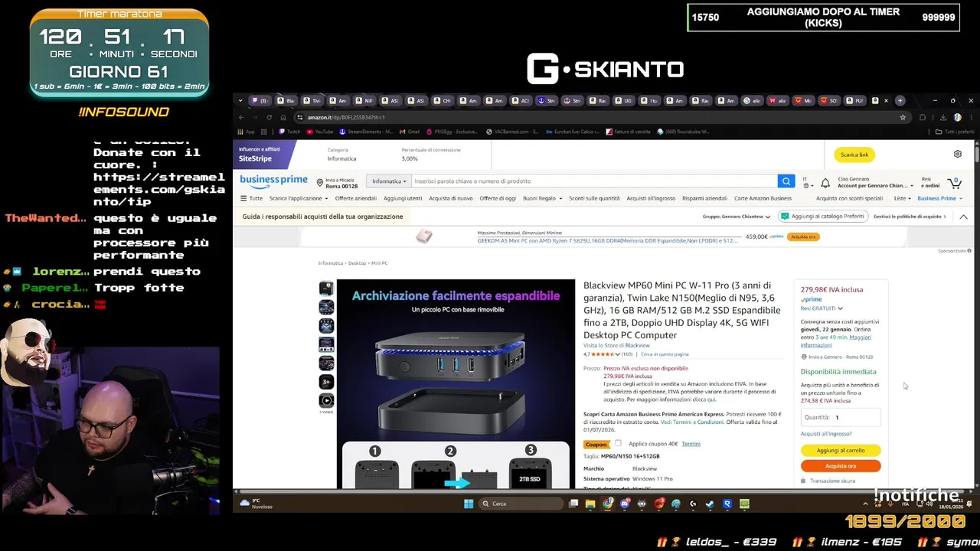Click the delivery location pin Roma 00128
980x551 pixels.
(337, 182)
